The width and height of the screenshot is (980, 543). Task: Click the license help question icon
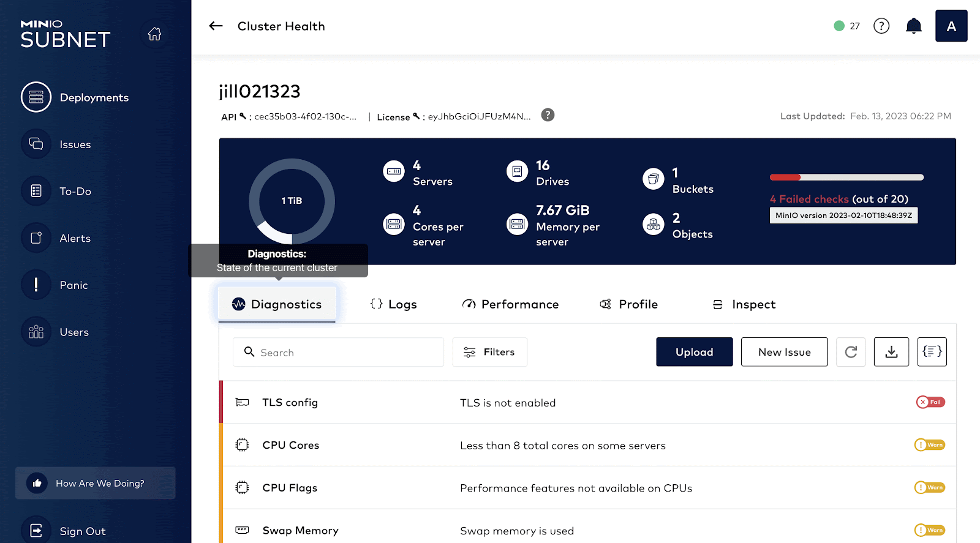click(548, 115)
